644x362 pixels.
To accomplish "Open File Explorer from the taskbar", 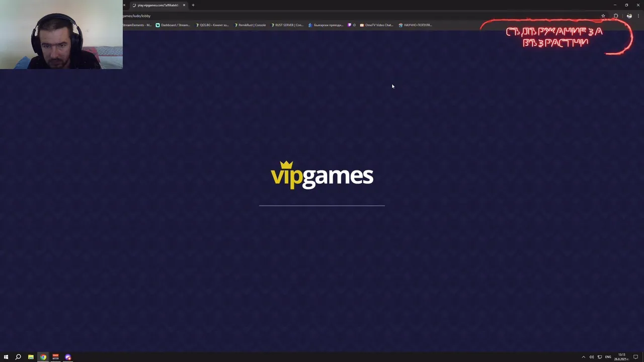I will click(x=31, y=357).
